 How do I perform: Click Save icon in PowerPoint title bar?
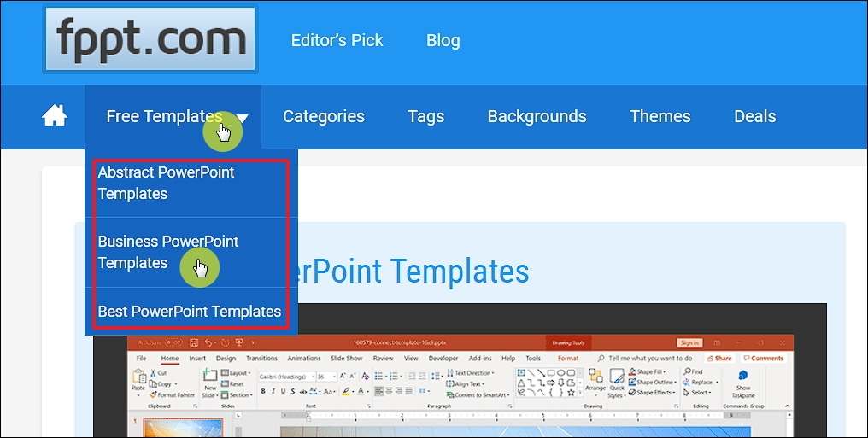pyautogui.click(x=194, y=343)
